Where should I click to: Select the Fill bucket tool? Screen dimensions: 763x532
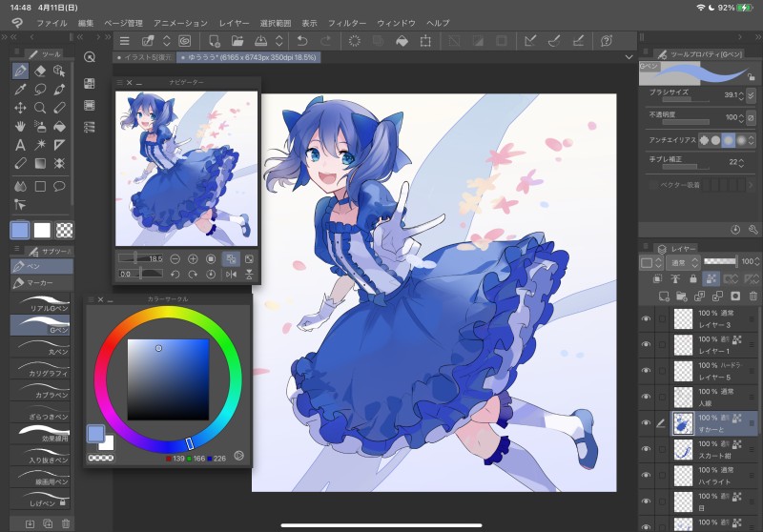59,127
